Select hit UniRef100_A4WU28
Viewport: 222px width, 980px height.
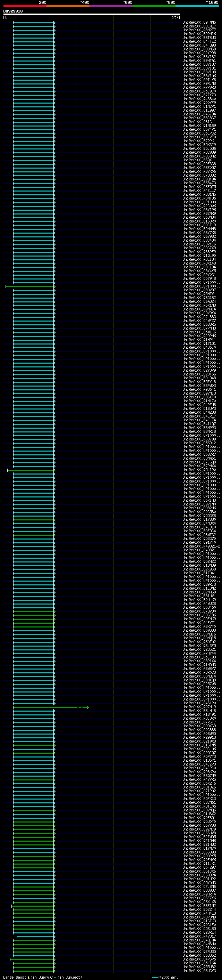[x=199, y=604]
